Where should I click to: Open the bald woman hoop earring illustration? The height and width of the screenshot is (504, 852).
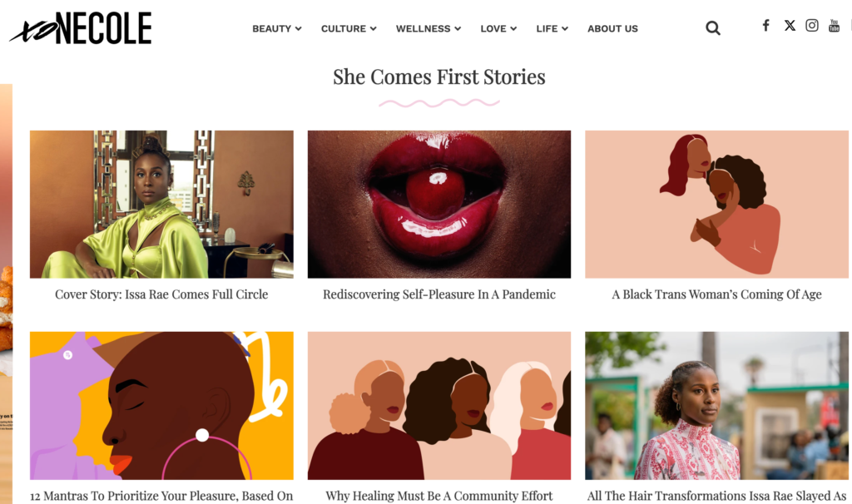[x=161, y=405]
